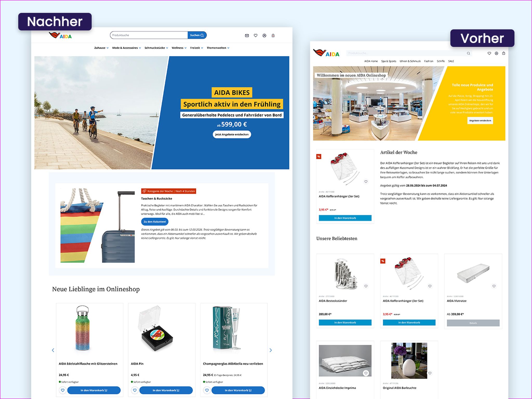Image resolution: width=532 pixels, height=399 pixels.
Task: Select Spa & Sports in Vorher navigation
Action: click(388, 61)
